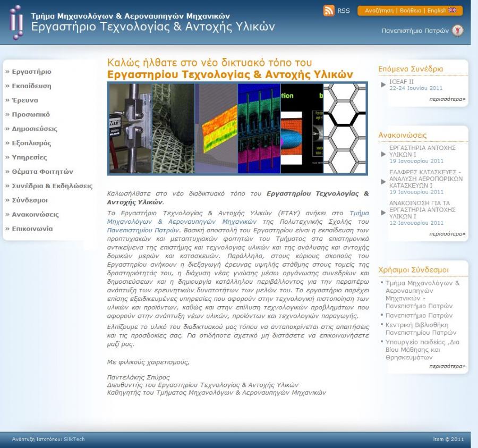Click the laboratory logo in header
The image size is (478, 448).
pyautogui.click(x=16, y=22)
